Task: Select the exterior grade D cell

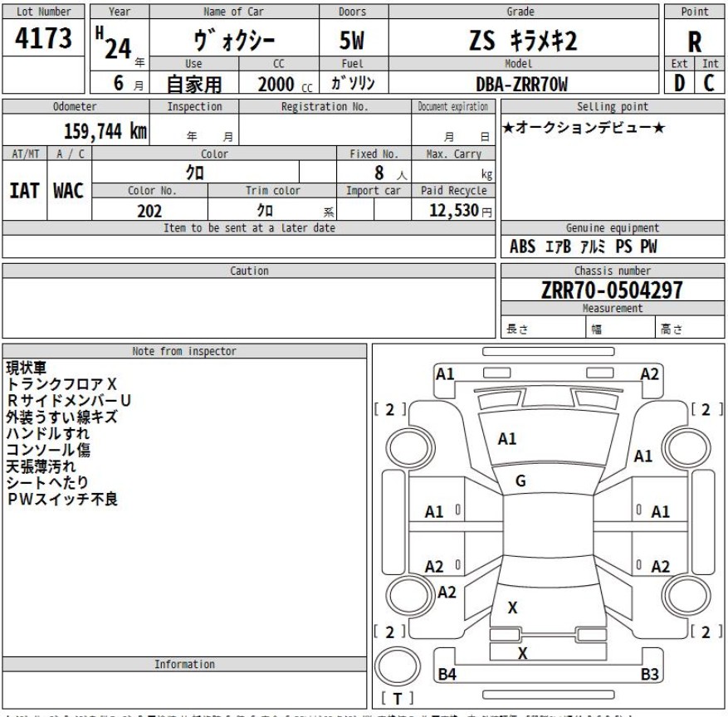Action: [679, 82]
